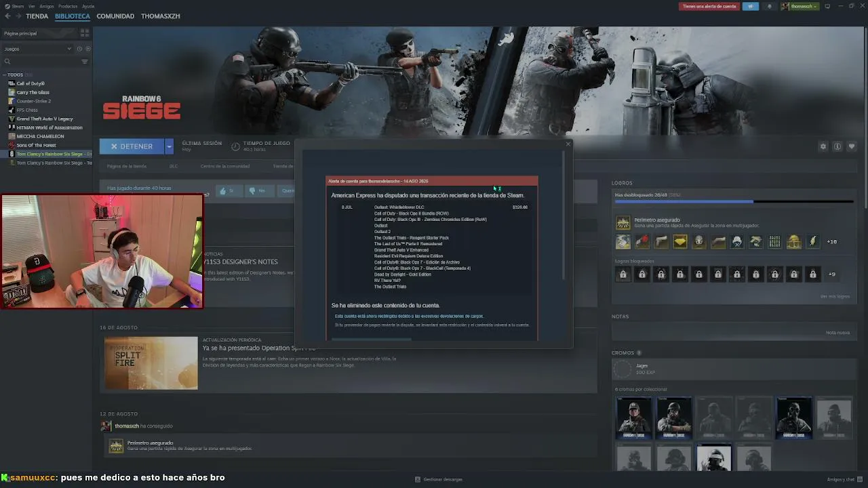Viewport: 868px width, 488px height.
Task: Open Perímetro asegurado achievement icon
Action: (623, 223)
